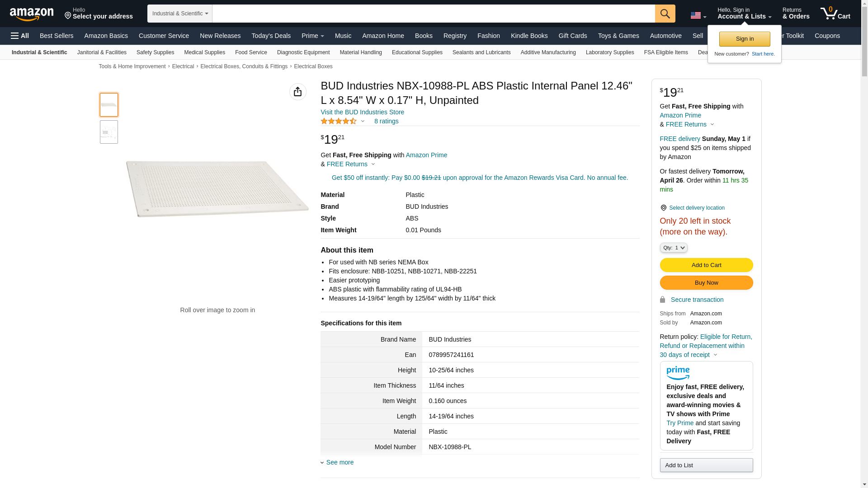Image resolution: width=868 pixels, height=488 pixels.
Task: Click the Buy Now button
Action: coord(706,283)
